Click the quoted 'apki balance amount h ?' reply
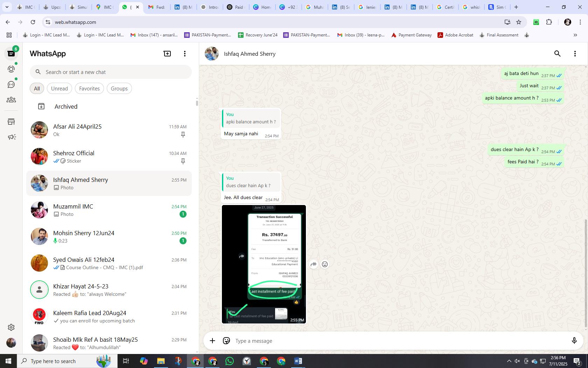Image resolution: width=588 pixels, height=368 pixels. click(251, 118)
